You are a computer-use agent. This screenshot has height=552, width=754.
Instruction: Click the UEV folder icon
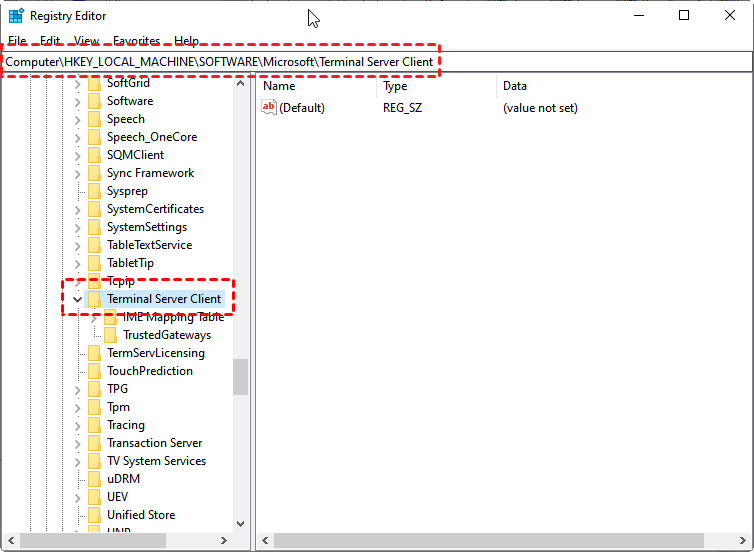(95, 497)
